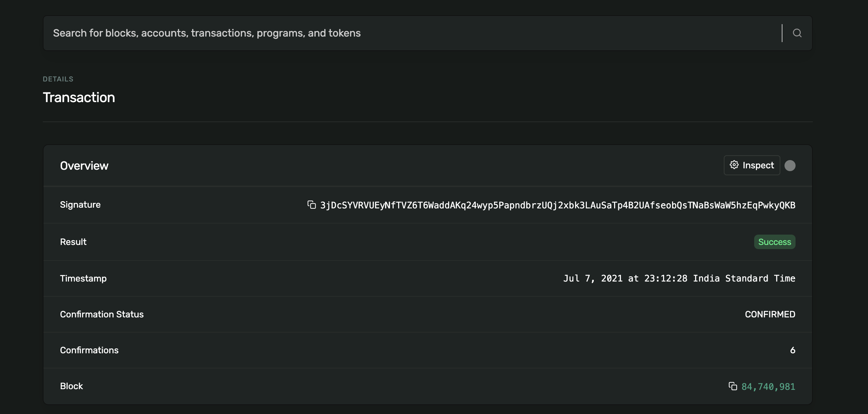Click the confirmations count 6
This screenshot has height=414, width=868.
click(x=792, y=350)
